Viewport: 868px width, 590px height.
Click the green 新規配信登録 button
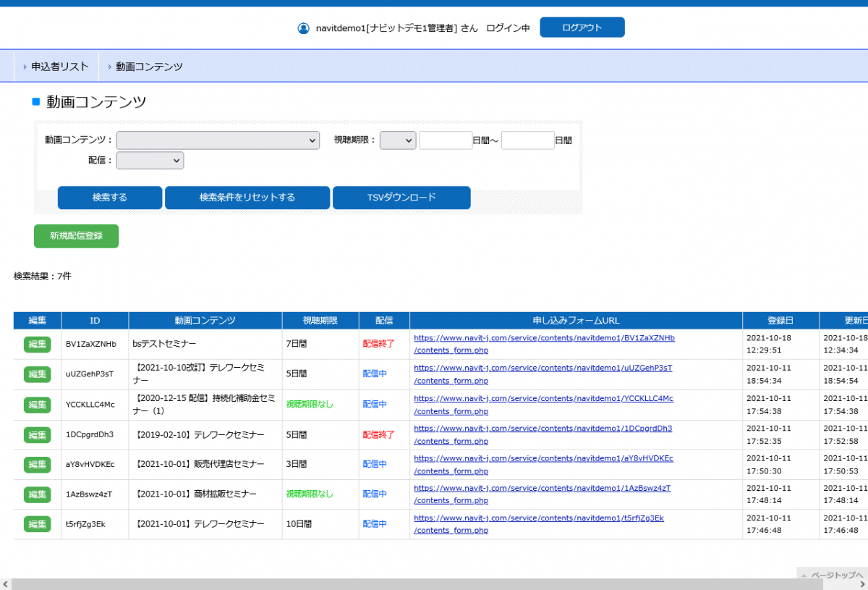(x=76, y=236)
